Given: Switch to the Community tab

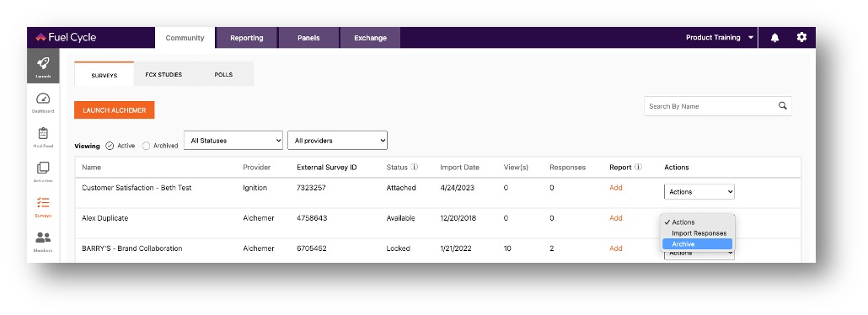Looking at the screenshot, I should click(185, 38).
